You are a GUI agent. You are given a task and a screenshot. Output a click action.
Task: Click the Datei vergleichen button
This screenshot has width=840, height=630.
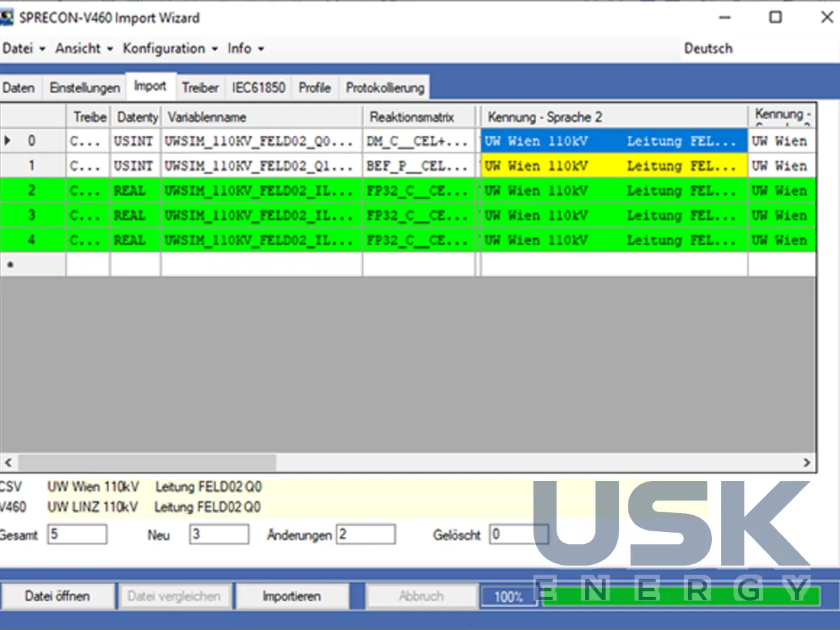point(174,596)
